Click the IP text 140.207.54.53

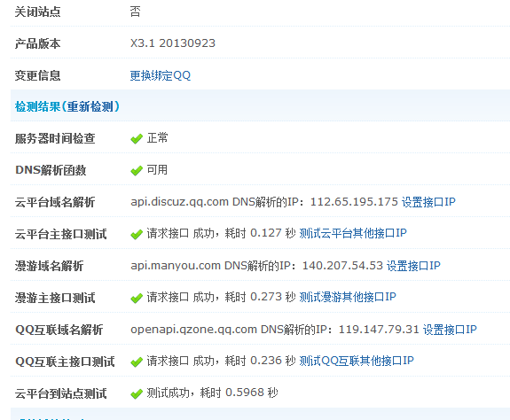pos(343,266)
